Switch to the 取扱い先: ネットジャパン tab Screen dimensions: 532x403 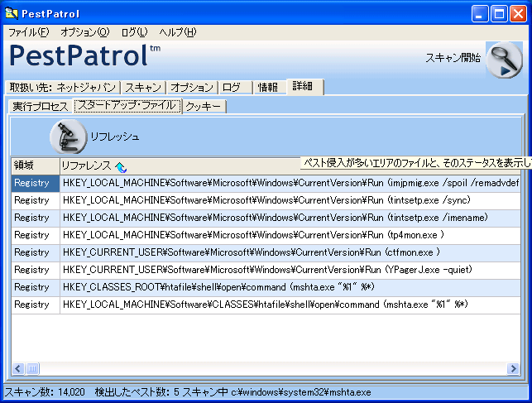pos(63,87)
